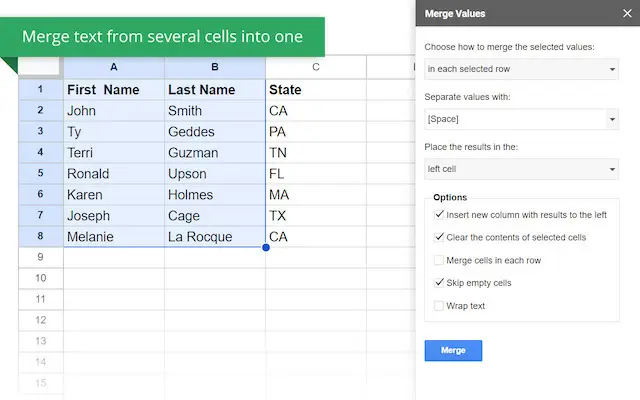Select the cell containing 'Smith'

pos(215,111)
